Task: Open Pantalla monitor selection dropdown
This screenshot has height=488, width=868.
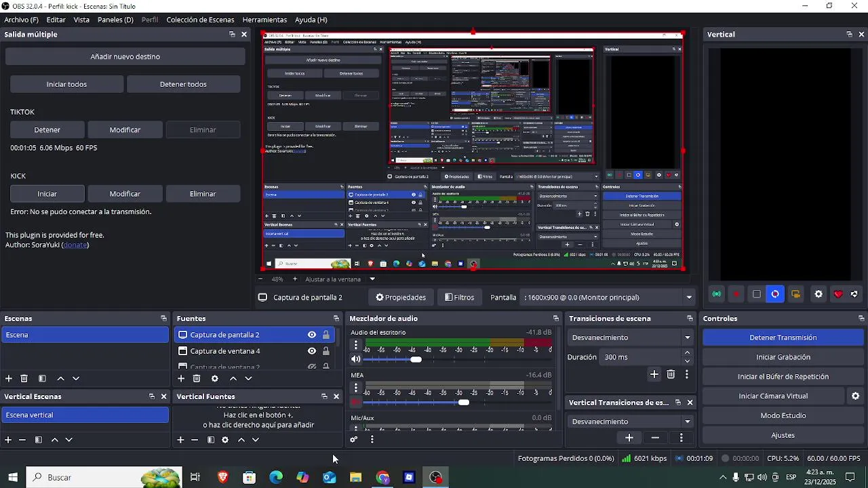Action: pos(608,298)
